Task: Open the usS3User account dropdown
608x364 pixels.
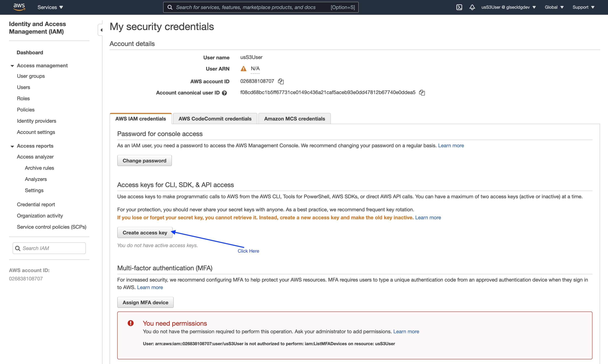Action: click(508, 7)
